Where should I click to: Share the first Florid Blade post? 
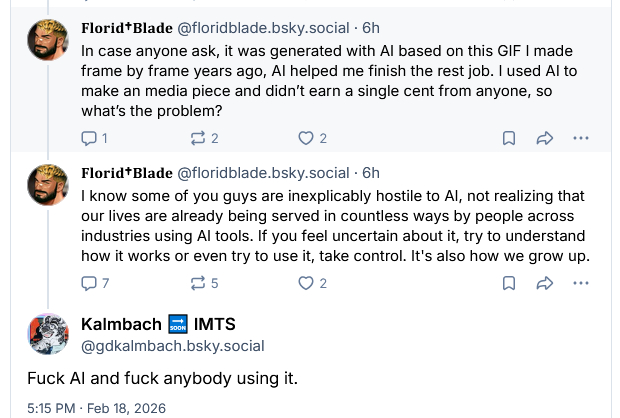click(x=545, y=138)
